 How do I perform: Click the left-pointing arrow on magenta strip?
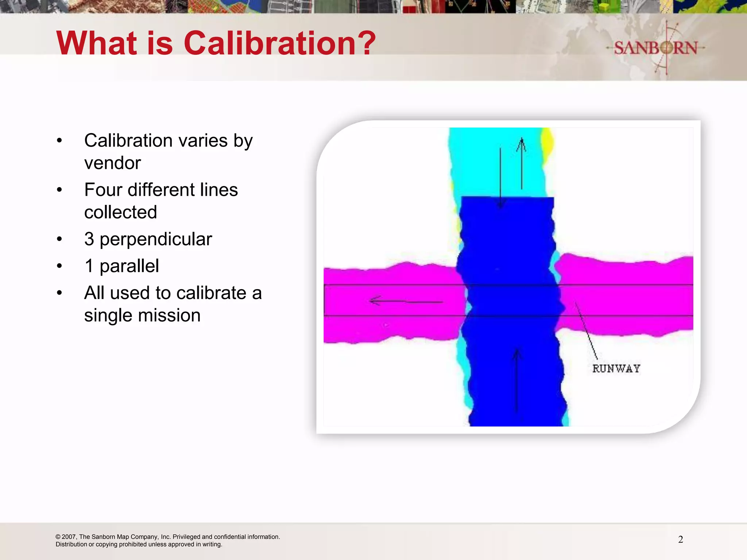coord(406,302)
